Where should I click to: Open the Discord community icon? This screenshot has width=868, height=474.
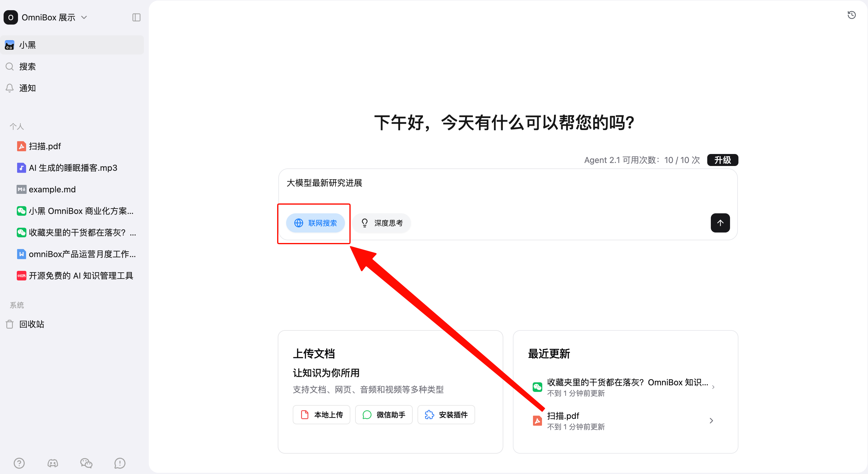point(52,463)
